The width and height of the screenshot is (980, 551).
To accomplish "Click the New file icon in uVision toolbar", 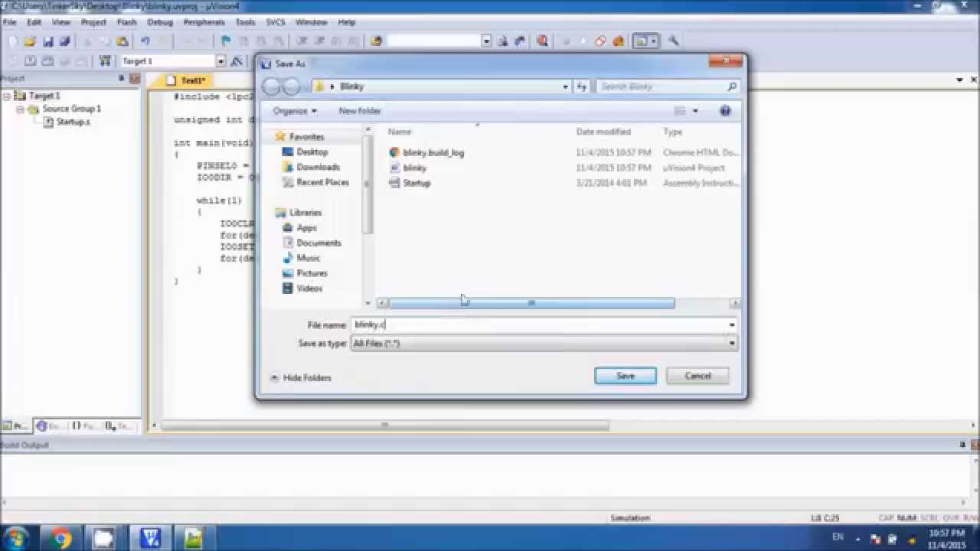I will [x=12, y=41].
